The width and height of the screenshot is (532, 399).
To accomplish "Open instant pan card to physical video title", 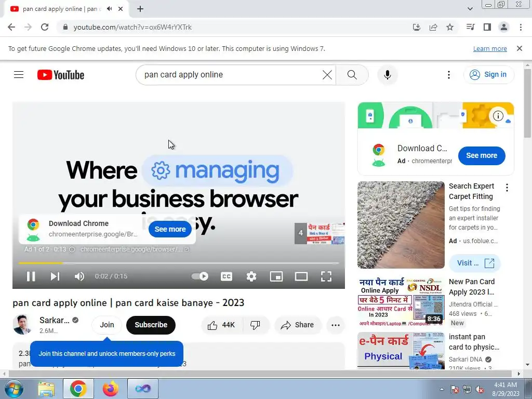I will pos(474,342).
